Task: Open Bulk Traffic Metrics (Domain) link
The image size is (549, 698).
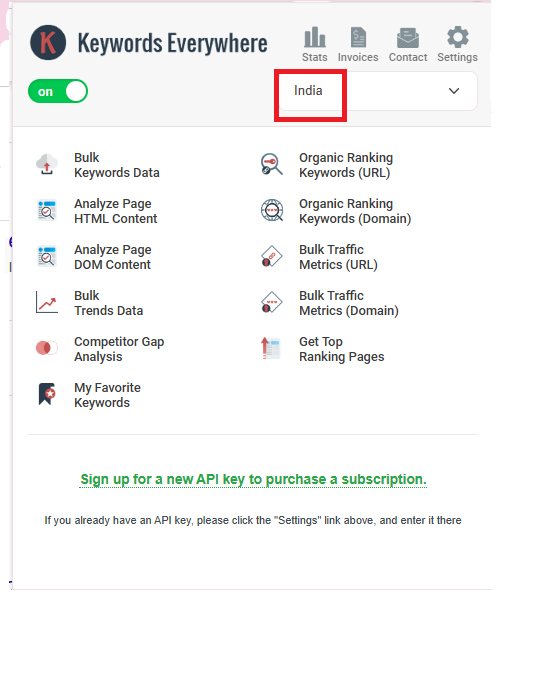Action: tap(349, 303)
